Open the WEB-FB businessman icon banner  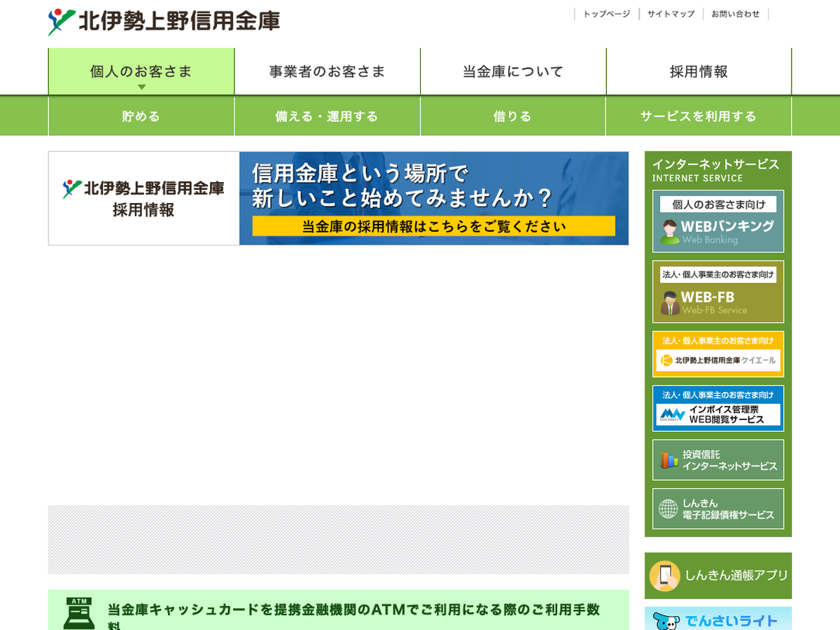[717, 292]
